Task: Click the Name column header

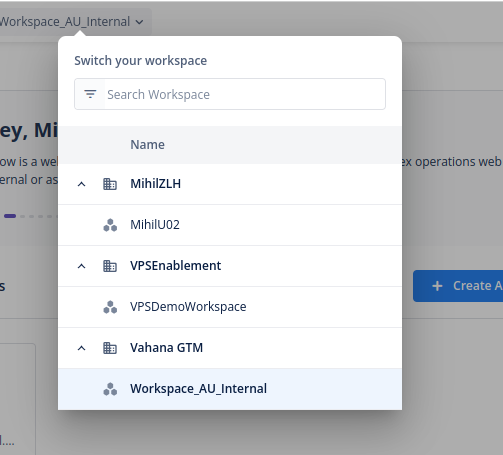Action: (x=147, y=145)
